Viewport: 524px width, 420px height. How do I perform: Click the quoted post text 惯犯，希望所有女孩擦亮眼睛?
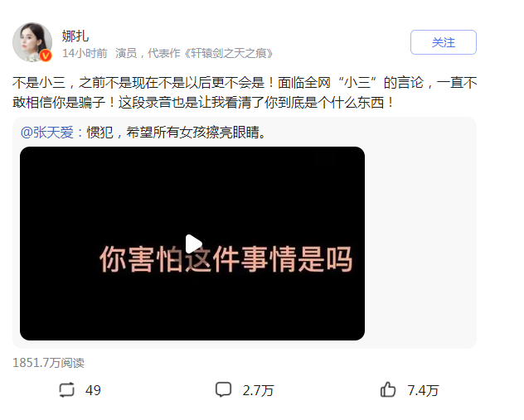click(177, 133)
